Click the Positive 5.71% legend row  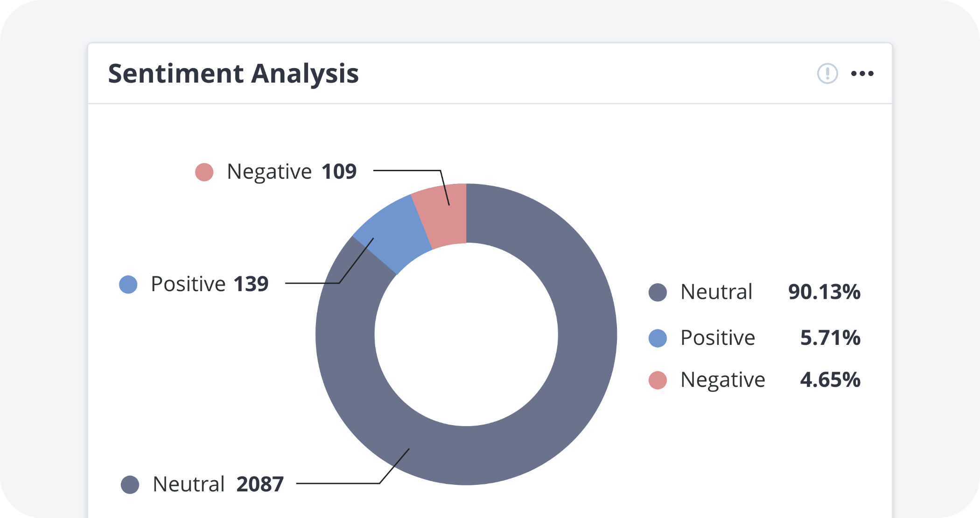[x=756, y=338]
